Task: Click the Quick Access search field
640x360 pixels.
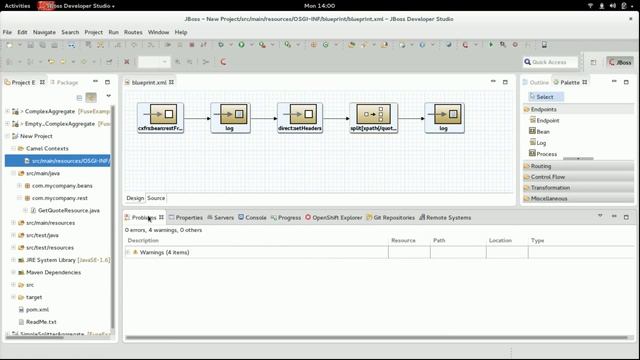Action: [551, 62]
